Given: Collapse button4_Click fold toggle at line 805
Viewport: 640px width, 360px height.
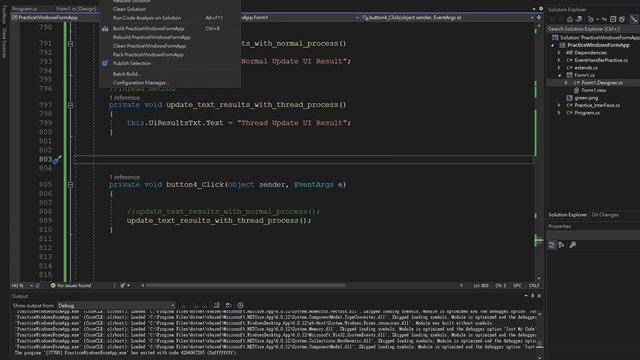Looking at the screenshot, I should click(71, 185).
